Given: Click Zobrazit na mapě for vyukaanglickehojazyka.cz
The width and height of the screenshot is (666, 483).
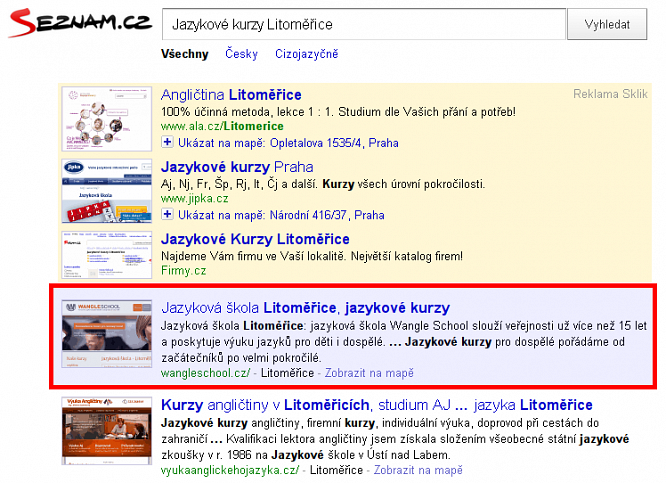Looking at the screenshot, I should (418, 470).
